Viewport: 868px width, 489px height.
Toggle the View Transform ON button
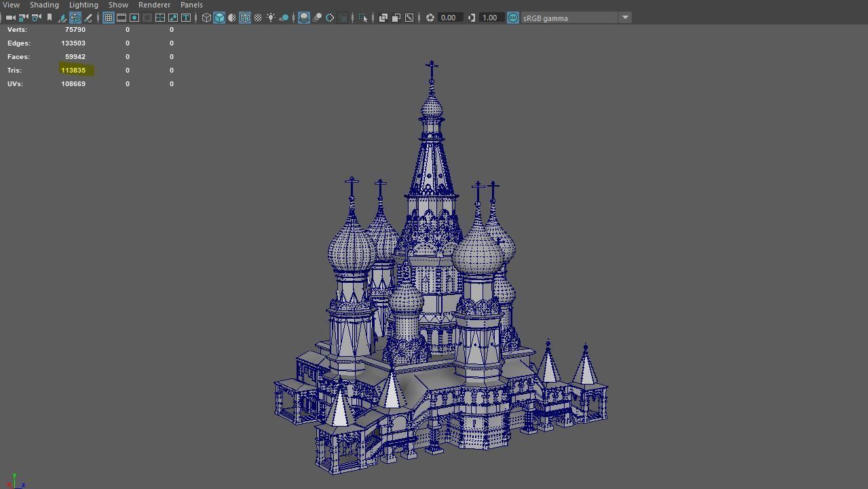click(513, 18)
